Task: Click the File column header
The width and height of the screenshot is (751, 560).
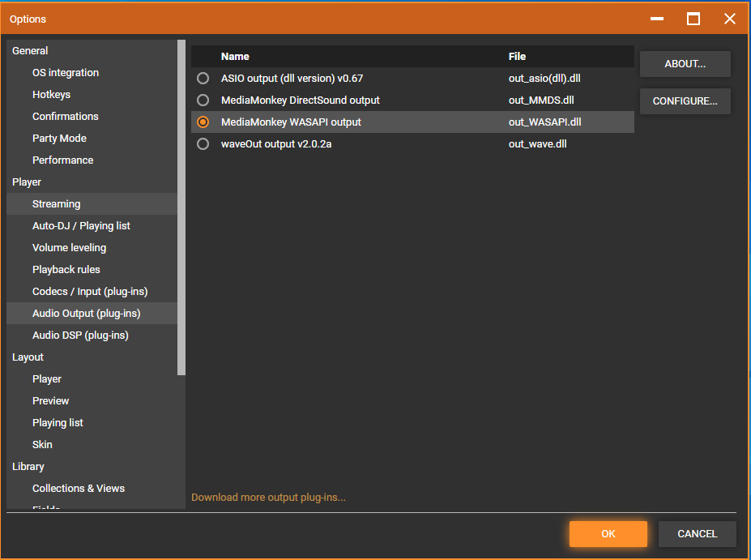Action: pos(517,57)
